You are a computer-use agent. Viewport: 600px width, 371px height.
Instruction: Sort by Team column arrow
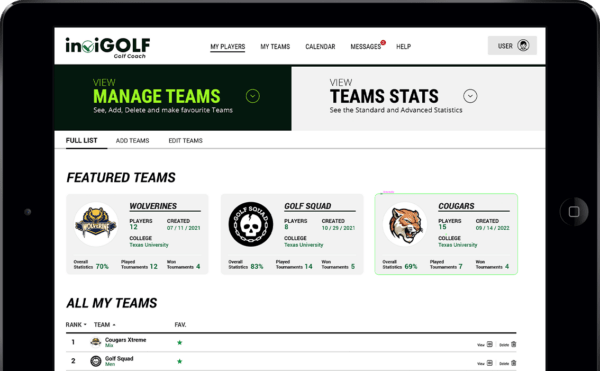pyautogui.click(x=114, y=325)
